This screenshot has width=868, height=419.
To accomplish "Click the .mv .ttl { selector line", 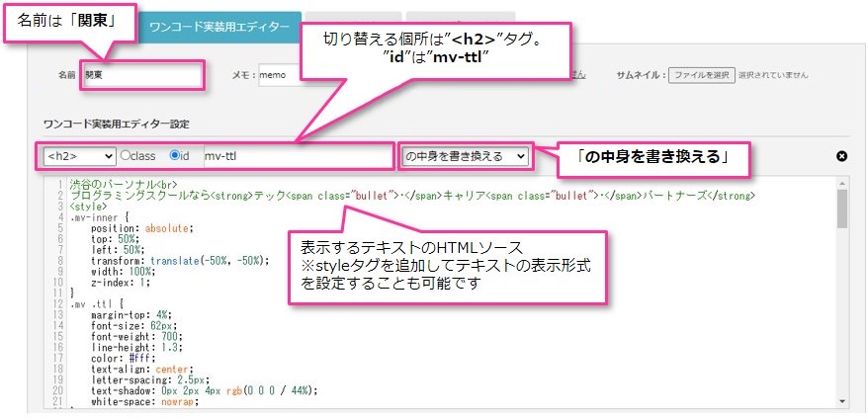I will (97, 303).
